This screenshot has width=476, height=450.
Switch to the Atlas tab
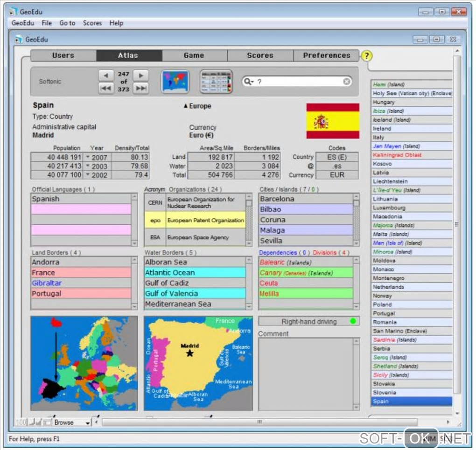[x=128, y=55]
